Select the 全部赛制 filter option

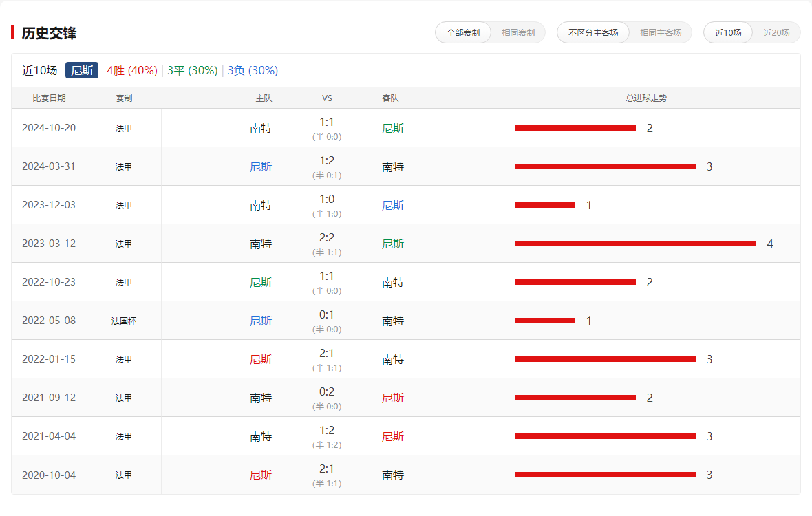click(463, 32)
